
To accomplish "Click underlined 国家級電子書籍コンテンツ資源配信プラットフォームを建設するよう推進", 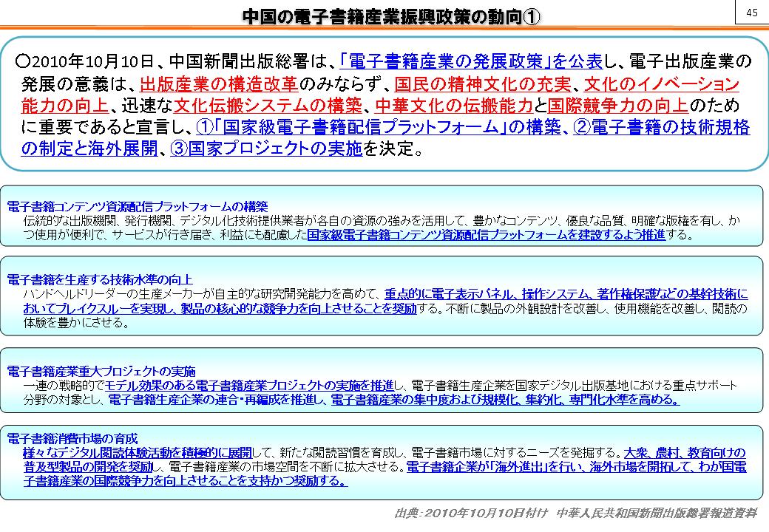I will click(486, 235).
